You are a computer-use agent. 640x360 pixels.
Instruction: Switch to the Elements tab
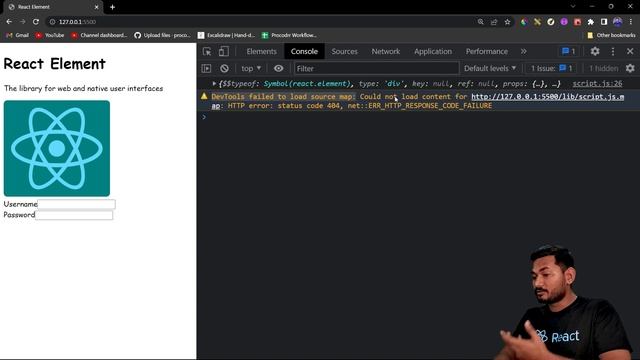261,51
